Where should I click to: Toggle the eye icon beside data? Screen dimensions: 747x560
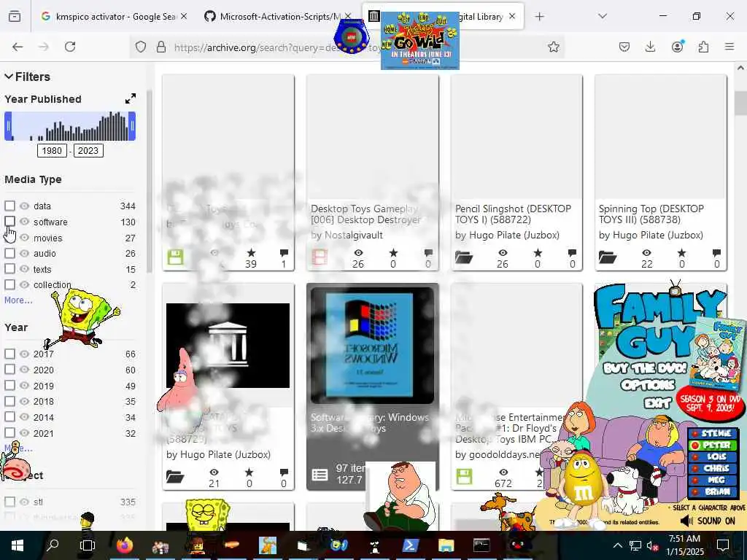pyautogui.click(x=24, y=206)
